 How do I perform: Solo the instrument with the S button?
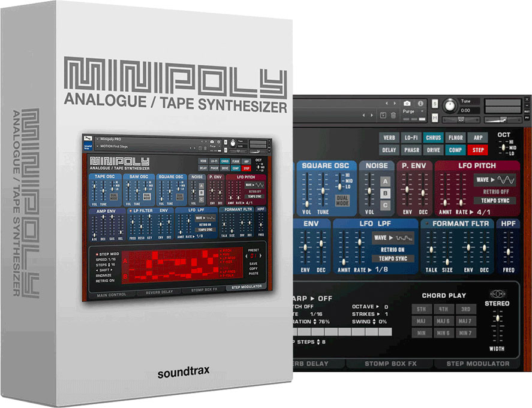pos(435,103)
